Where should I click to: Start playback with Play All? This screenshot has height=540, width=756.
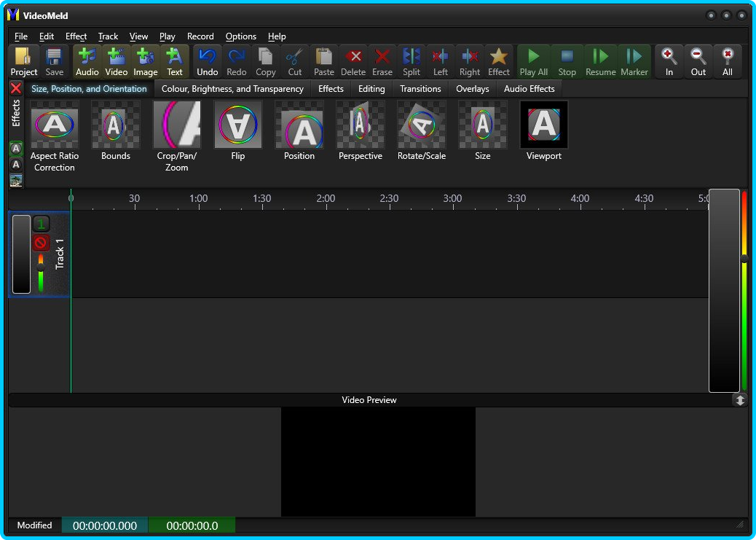tap(534, 62)
